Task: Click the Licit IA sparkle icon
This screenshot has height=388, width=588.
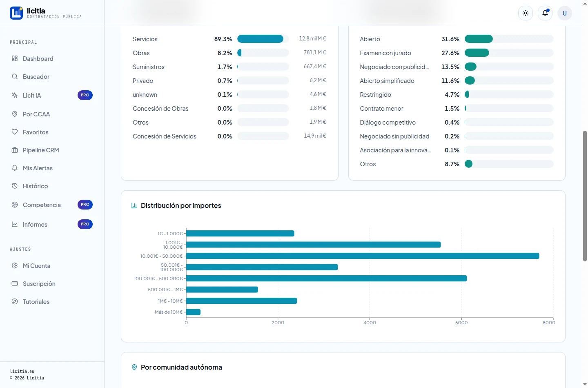Action: (x=15, y=95)
